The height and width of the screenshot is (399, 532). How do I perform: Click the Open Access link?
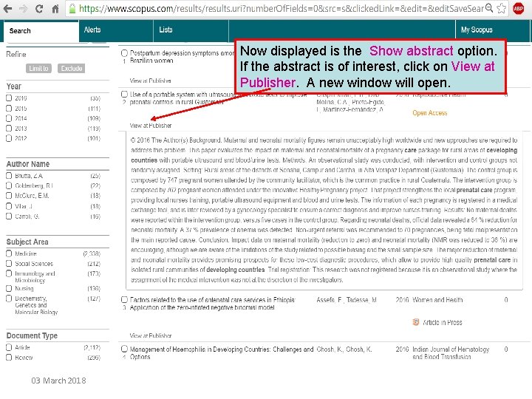(x=429, y=113)
